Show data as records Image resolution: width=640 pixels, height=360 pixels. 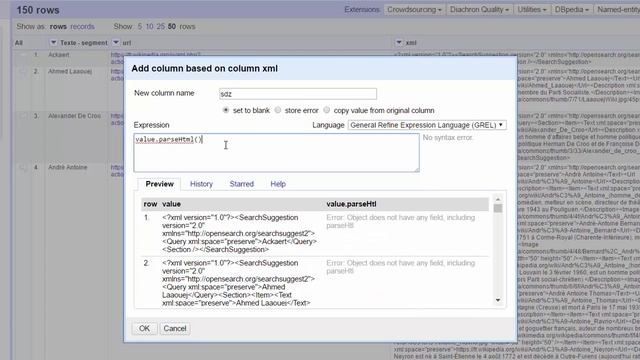[82, 27]
